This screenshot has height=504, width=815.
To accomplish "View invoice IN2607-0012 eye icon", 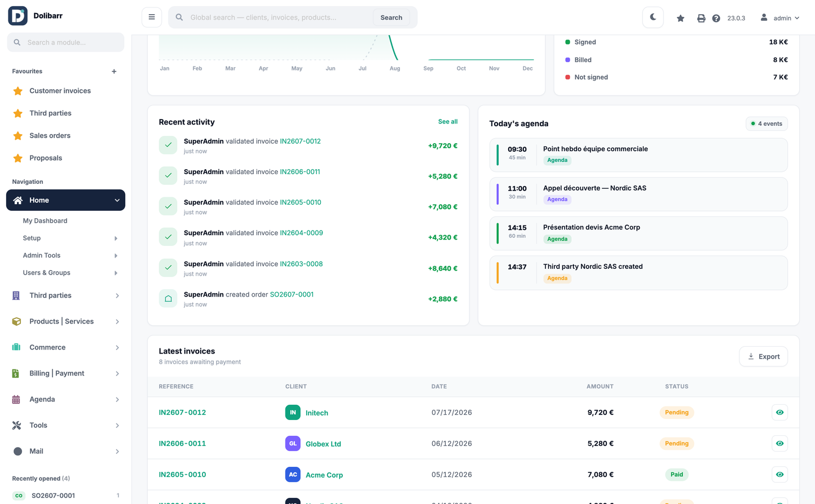I will click(779, 413).
